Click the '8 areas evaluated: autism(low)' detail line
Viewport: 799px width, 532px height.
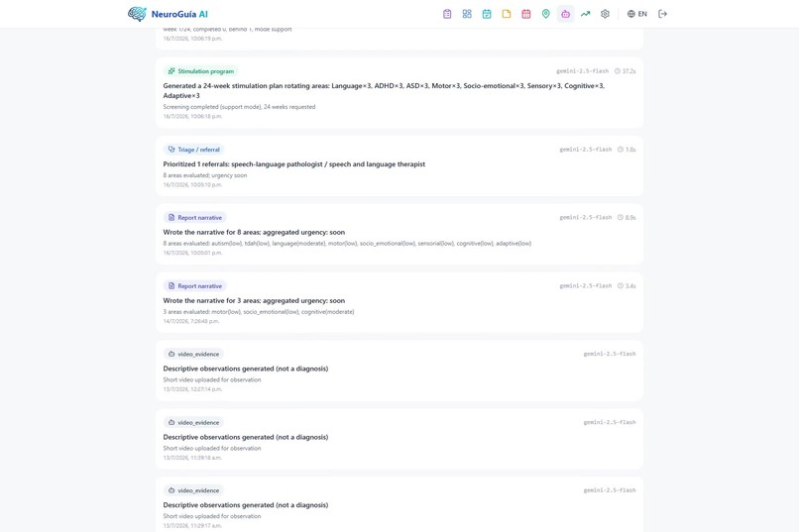pos(347,244)
